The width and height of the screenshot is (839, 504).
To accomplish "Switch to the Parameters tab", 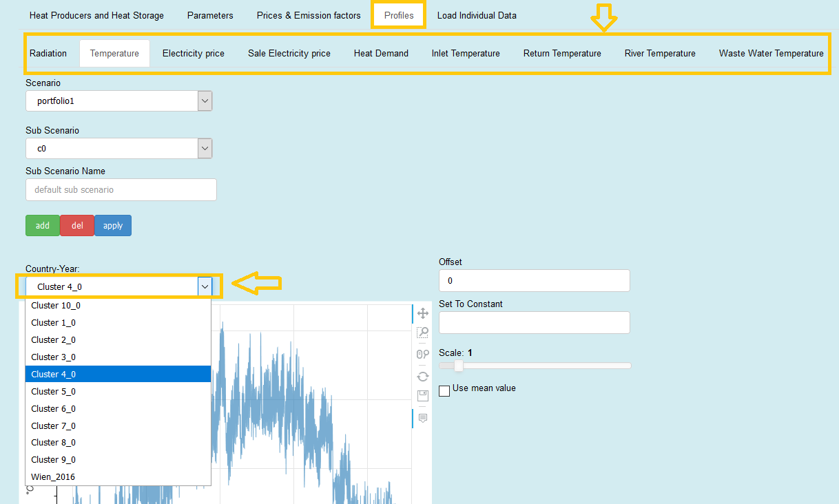I will pyautogui.click(x=210, y=15).
